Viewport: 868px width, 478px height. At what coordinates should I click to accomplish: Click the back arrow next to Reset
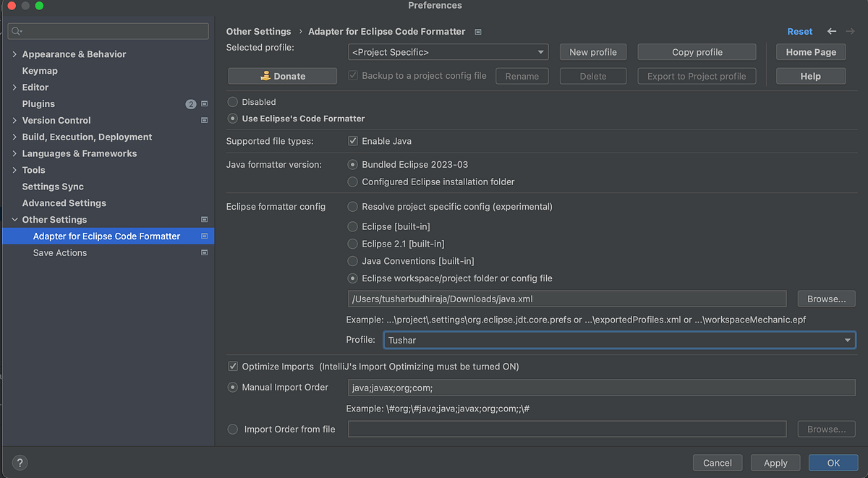click(831, 31)
